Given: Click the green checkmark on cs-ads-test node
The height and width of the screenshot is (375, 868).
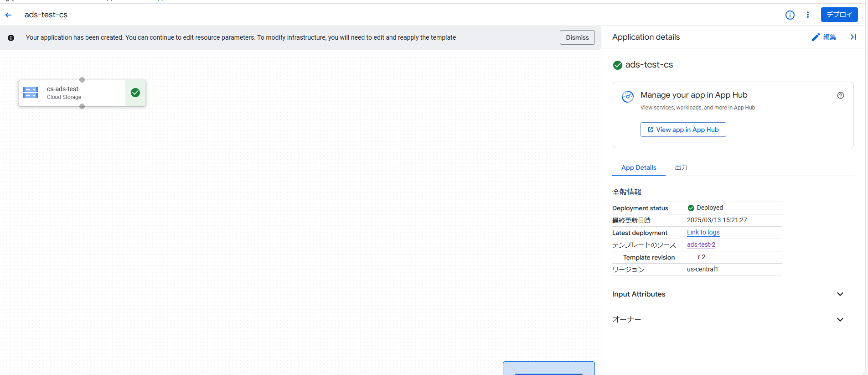Looking at the screenshot, I should point(135,93).
